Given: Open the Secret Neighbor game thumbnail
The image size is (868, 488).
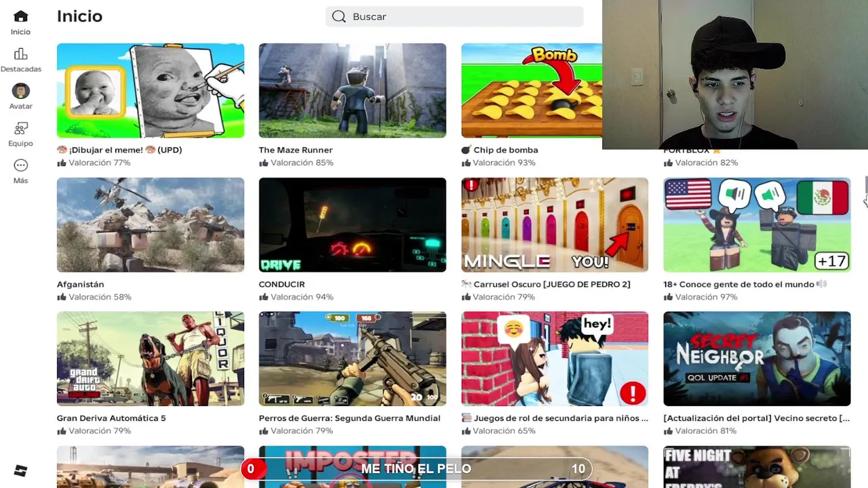Looking at the screenshot, I should pyautogui.click(x=757, y=359).
